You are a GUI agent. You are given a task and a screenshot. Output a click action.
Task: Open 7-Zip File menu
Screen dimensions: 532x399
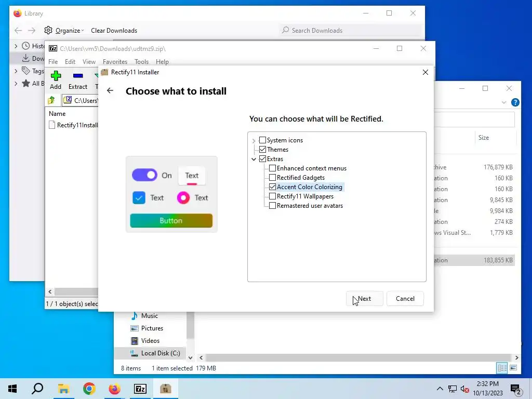click(53, 62)
